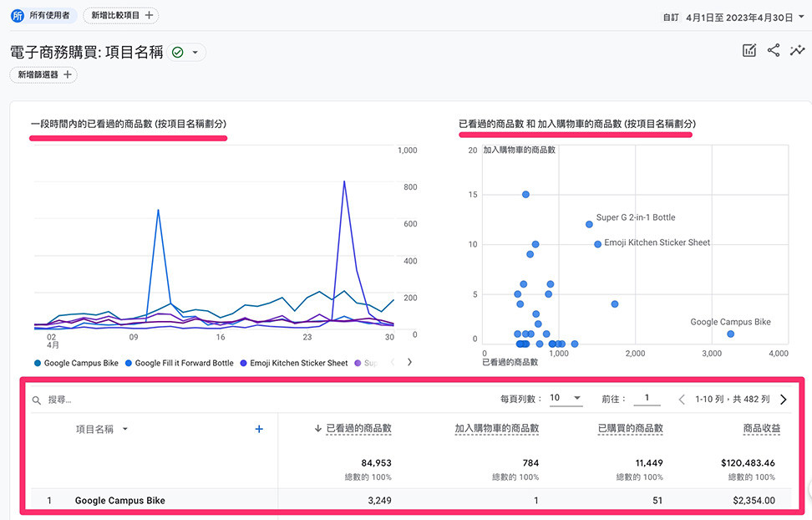Sort by 商品收益 column header
Image resolution: width=812 pixels, height=520 pixels.
[x=762, y=428]
